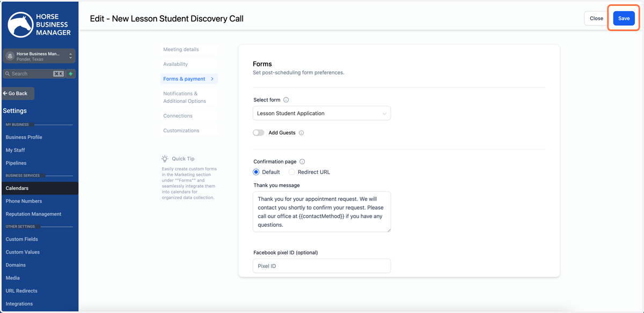Click into the Thank you message textarea
The image size is (644, 313).
(x=321, y=212)
